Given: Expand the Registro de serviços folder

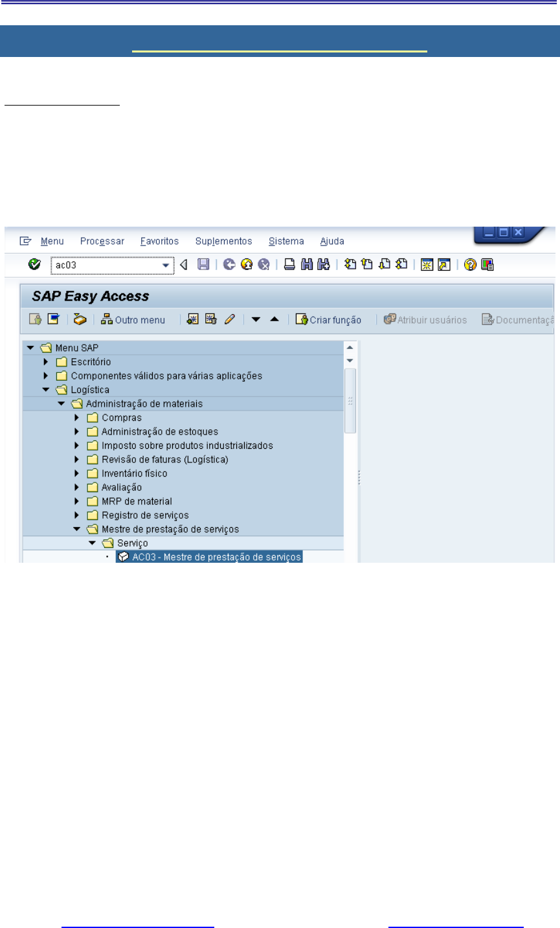Looking at the screenshot, I should 77,515.
